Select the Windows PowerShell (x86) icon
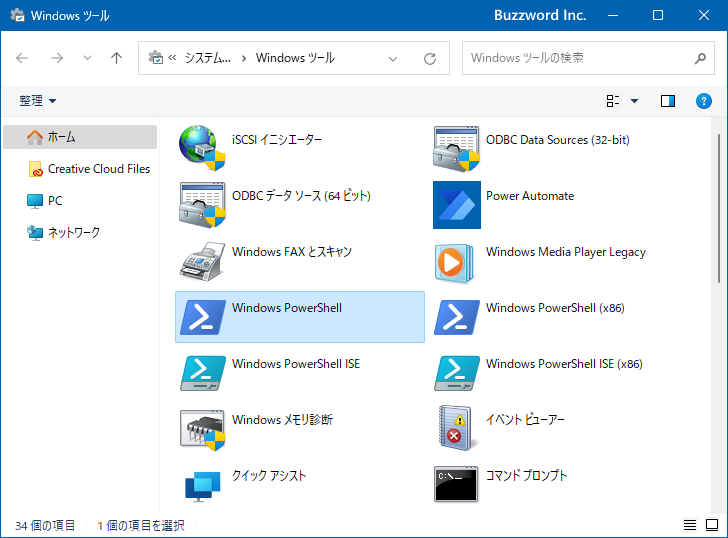The image size is (728, 538). coord(456,318)
